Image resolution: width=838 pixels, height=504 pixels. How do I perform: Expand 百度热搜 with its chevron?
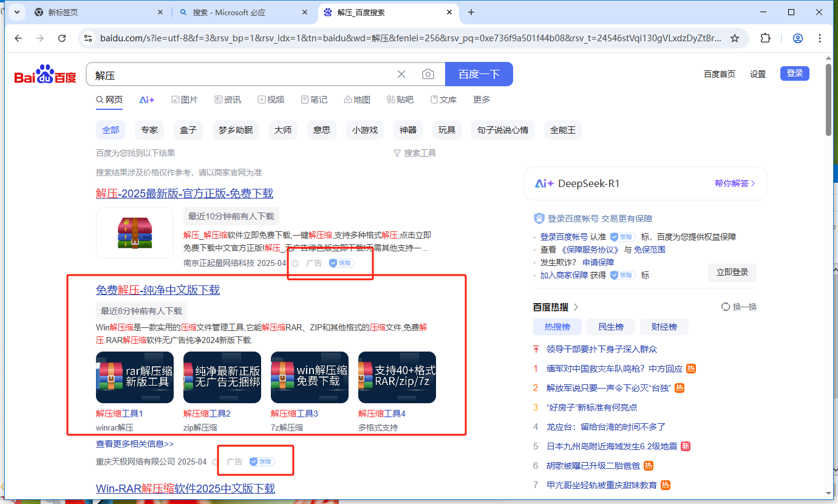coord(576,307)
